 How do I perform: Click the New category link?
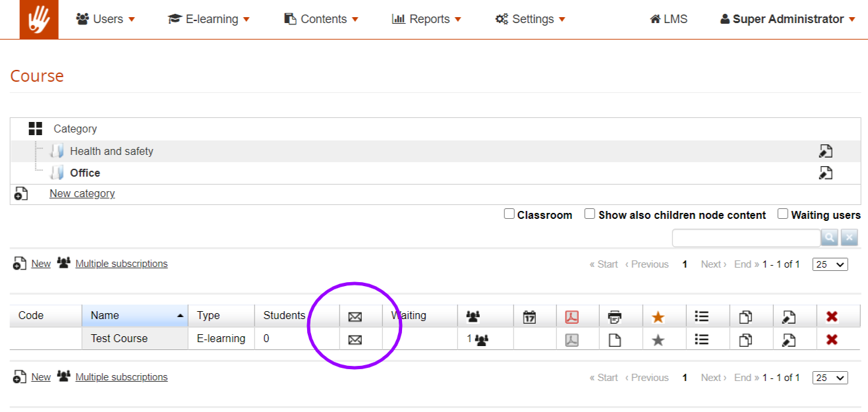click(82, 193)
